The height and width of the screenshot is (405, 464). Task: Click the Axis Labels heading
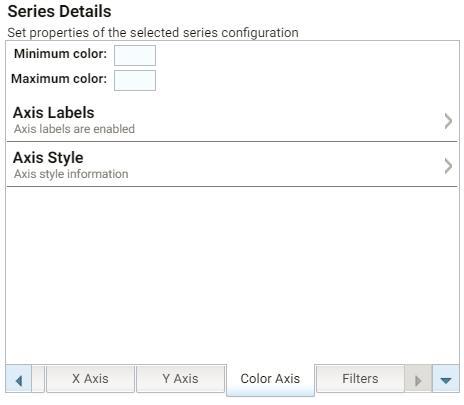click(x=54, y=113)
